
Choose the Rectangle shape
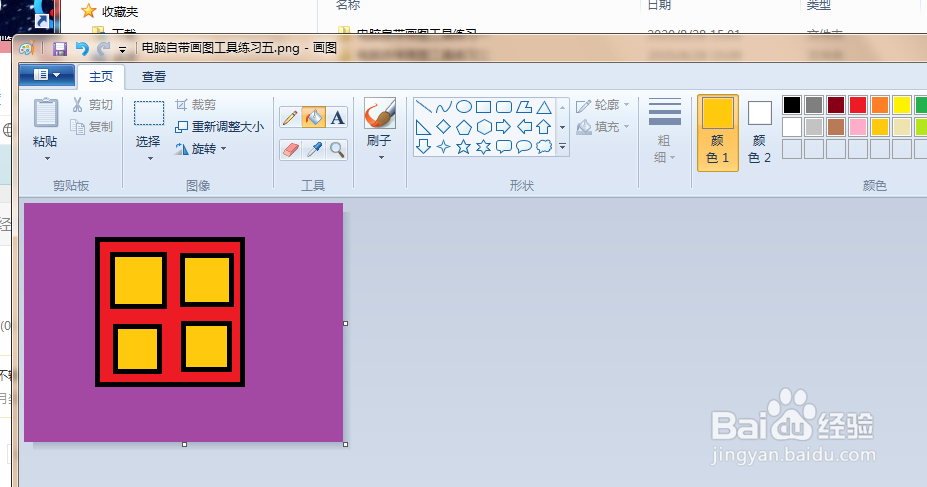point(484,107)
